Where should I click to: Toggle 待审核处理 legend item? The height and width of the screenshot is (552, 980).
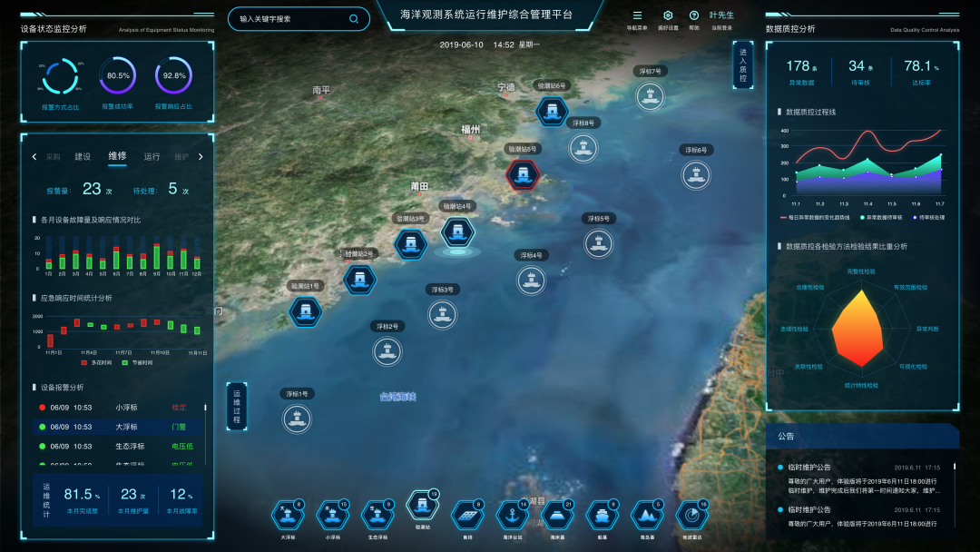(x=929, y=218)
